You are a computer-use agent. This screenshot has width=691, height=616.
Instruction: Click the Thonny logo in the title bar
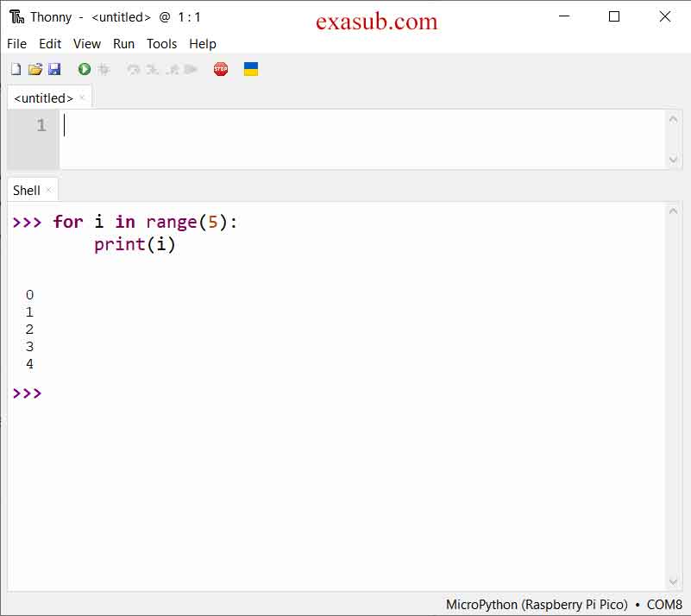click(14, 16)
